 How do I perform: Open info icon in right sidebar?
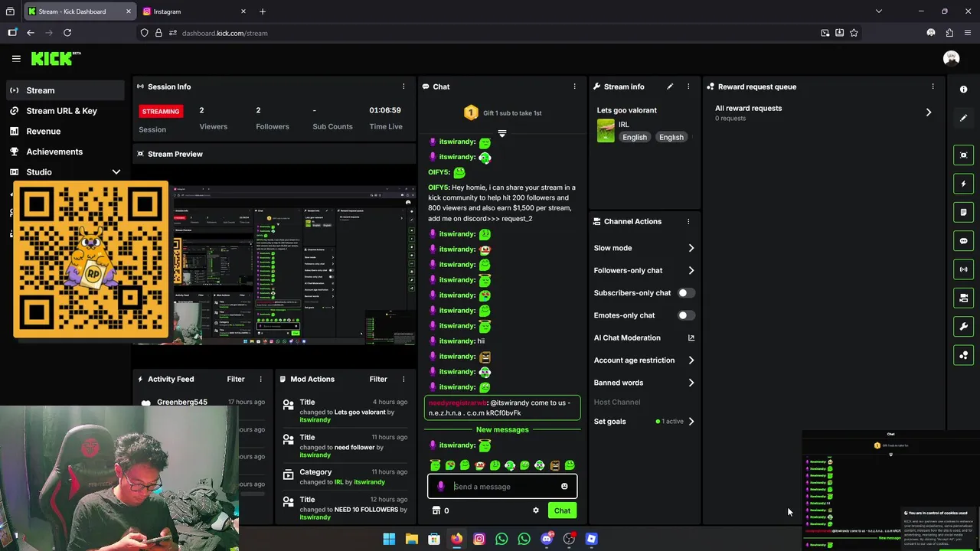pos(964,90)
